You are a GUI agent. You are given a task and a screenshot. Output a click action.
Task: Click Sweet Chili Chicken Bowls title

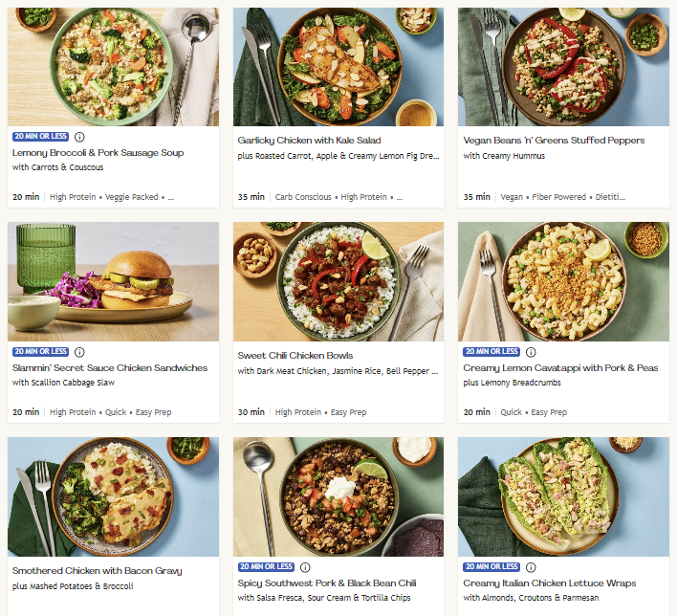pos(295,356)
